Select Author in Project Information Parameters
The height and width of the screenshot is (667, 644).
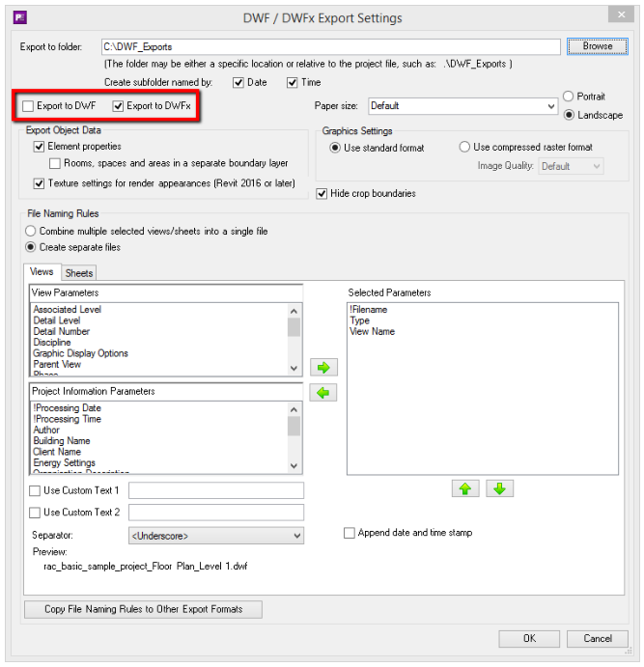46,431
